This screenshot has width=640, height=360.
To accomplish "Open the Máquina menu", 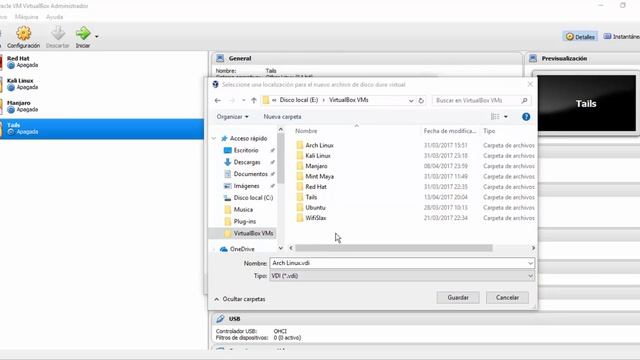I will tap(27, 17).
